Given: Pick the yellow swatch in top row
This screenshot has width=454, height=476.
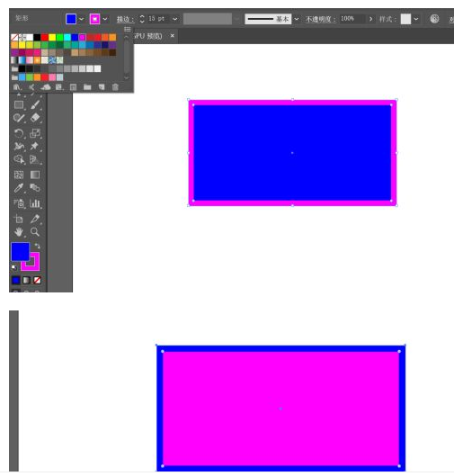Looking at the screenshot, I should click(x=52, y=37).
